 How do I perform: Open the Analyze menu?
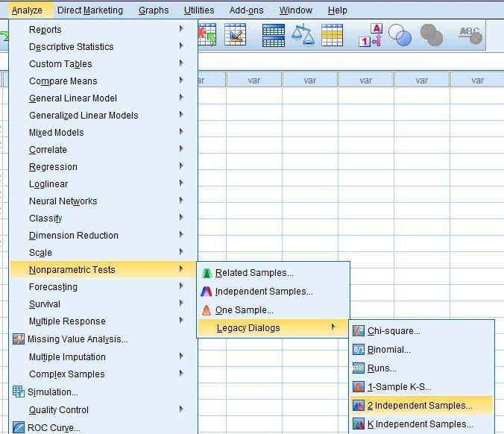tap(27, 10)
